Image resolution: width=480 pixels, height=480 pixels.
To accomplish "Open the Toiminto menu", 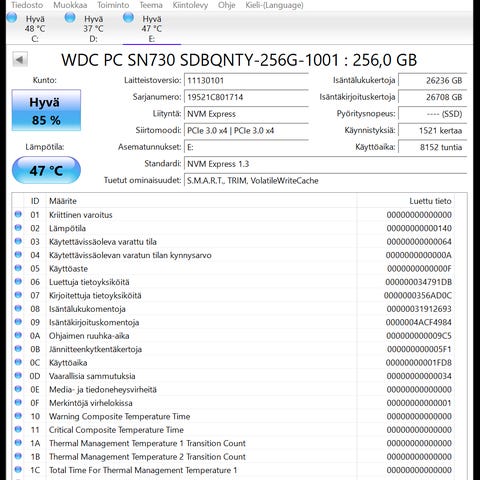I will click(113, 5).
